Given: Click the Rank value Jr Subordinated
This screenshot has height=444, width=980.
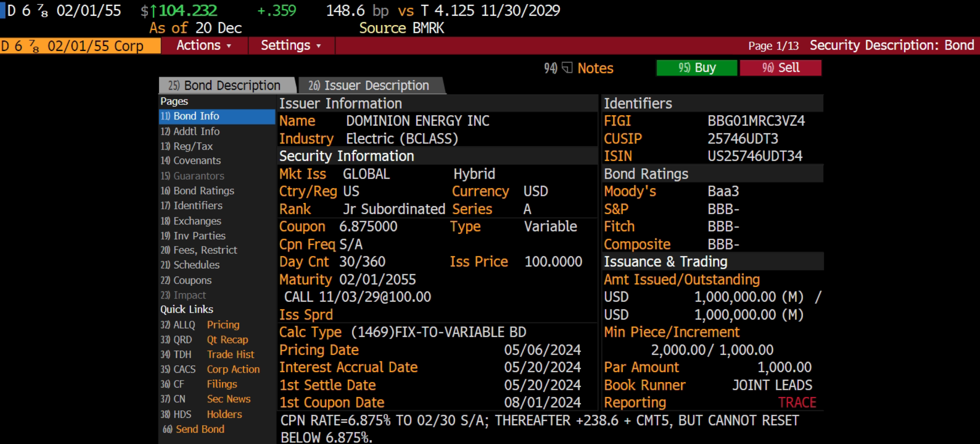Looking at the screenshot, I should [x=394, y=209].
